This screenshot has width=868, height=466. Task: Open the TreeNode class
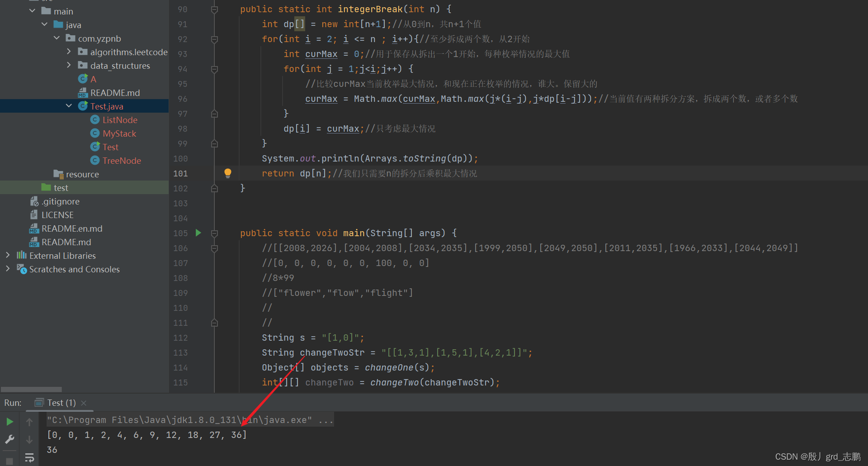pos(122,161)
